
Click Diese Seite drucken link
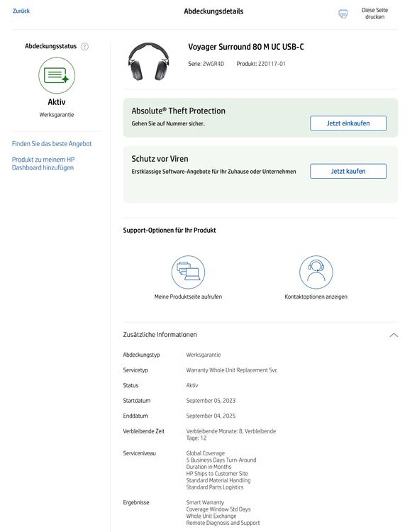click(374, 13)
